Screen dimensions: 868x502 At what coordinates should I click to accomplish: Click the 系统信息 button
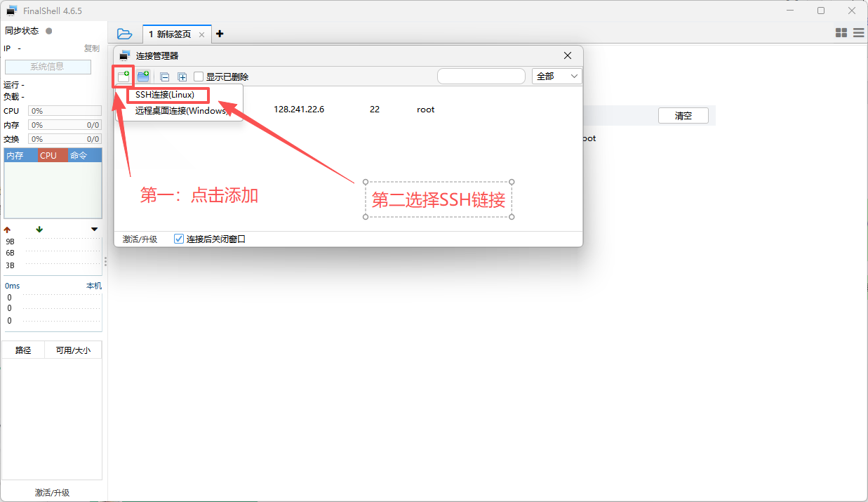(x=48, y=67)
